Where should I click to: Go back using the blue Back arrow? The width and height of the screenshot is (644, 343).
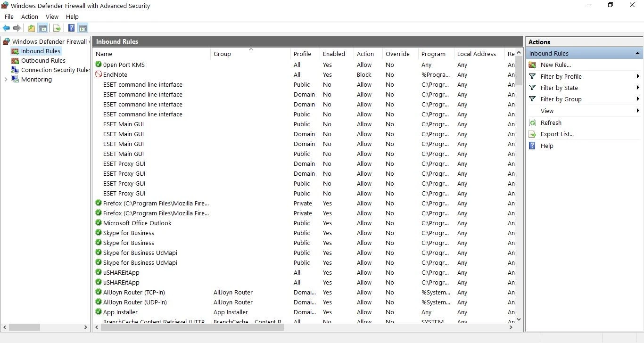tap(6, 28)
